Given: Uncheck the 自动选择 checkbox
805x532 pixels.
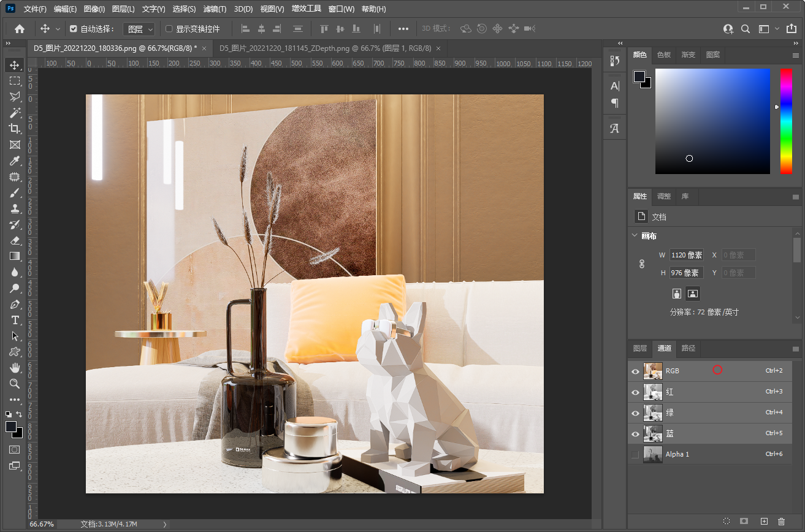Looking at the screenshot, I should 74,29.
